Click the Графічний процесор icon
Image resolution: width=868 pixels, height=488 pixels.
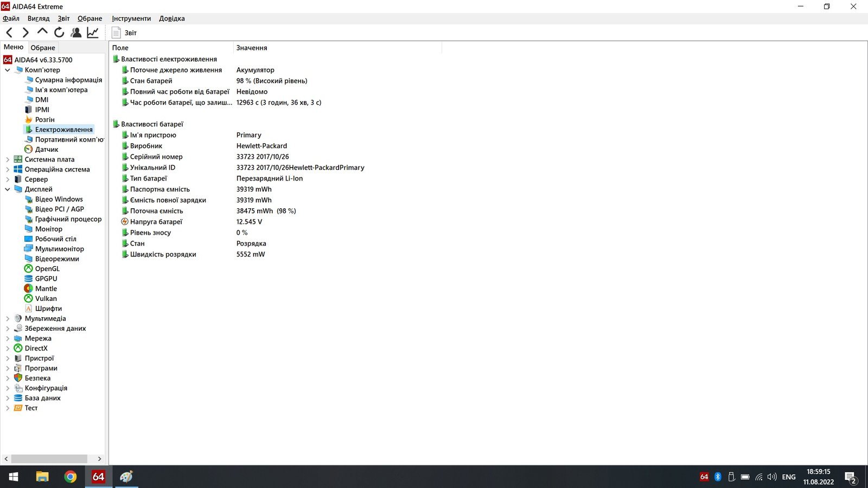click(29, 219)
